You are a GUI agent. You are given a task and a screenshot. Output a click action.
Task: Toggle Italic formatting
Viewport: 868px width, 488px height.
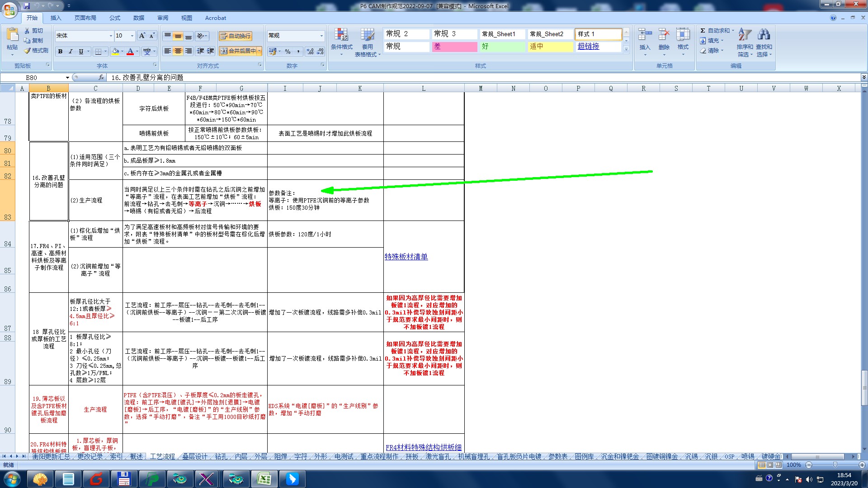(71, 52)
